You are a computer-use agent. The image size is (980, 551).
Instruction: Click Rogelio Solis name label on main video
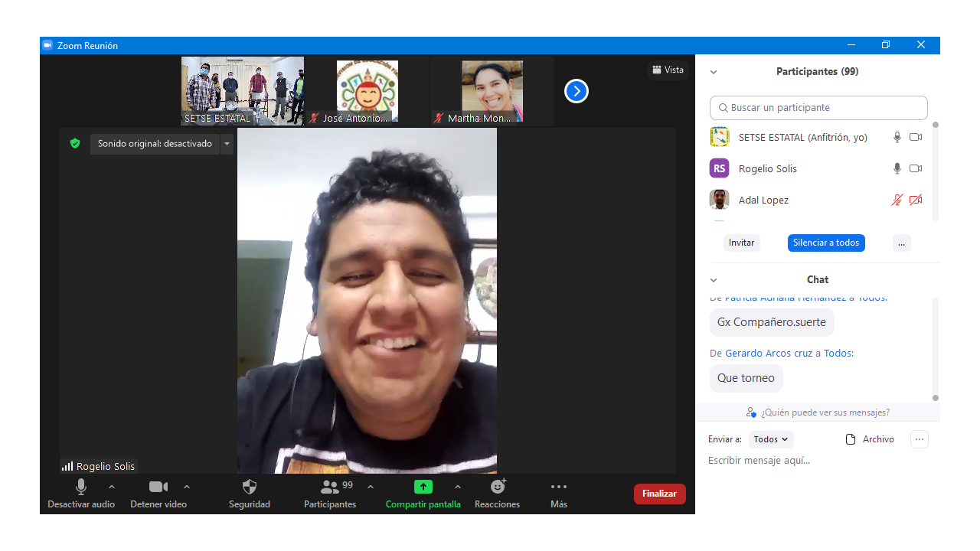(106, 466)
